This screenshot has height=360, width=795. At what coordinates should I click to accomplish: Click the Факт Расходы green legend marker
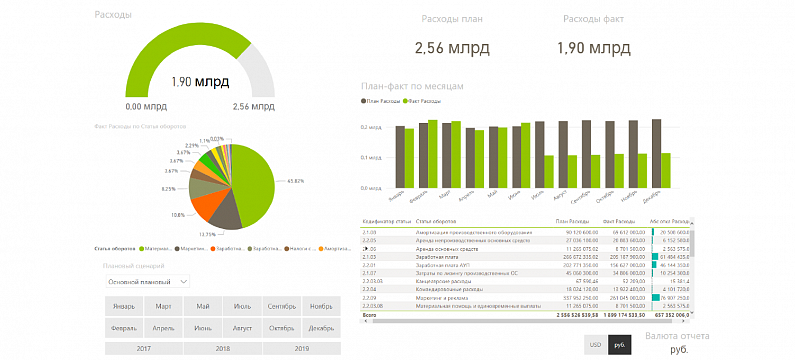(x=405, y=101)
